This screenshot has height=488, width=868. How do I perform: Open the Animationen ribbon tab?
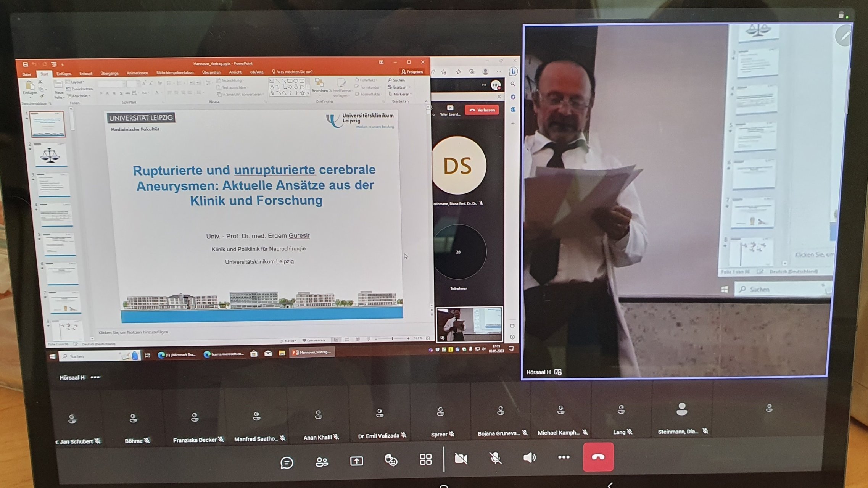tap(137, 73)
